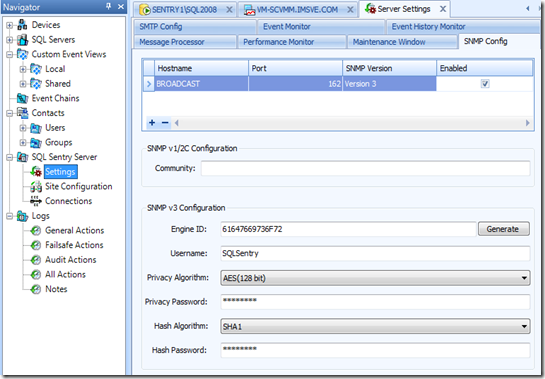
Task: Click the Site Configuration icon
Action: click(36, 187)
